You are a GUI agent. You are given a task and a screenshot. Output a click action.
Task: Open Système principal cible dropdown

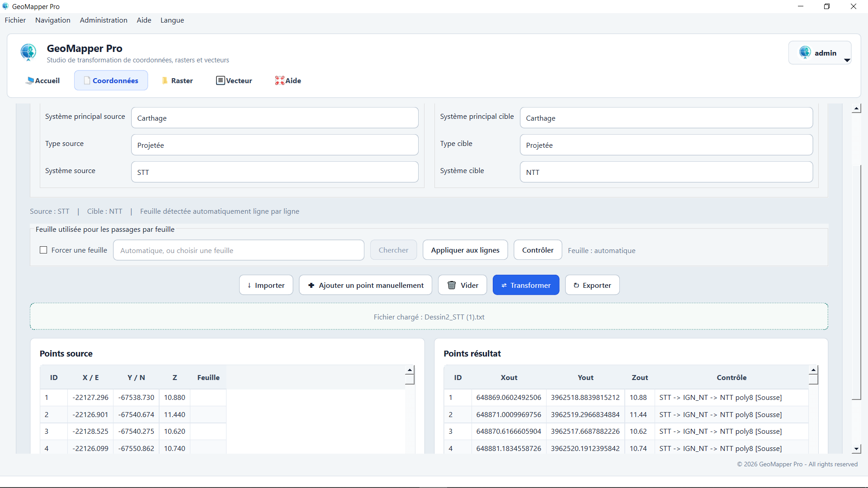click(x=666, y=118)
